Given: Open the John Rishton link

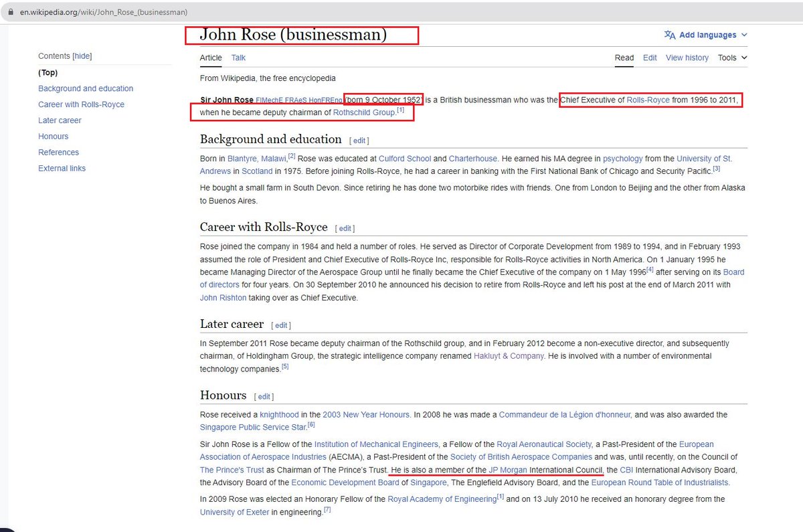Looking at the screenshot, I should pyautogui.click(x=223, y=298).
